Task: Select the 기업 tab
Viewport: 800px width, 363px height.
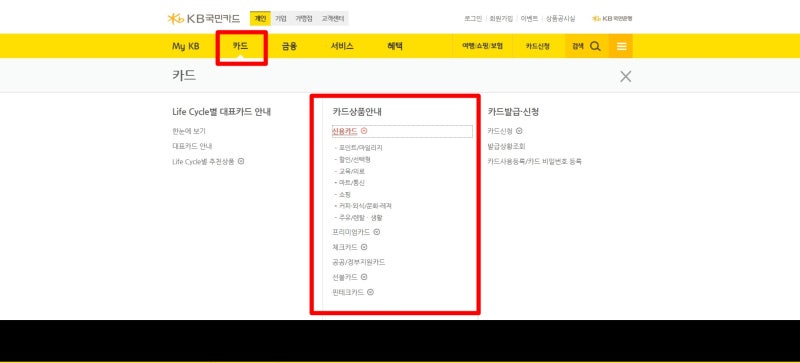Action: (281, 19)
